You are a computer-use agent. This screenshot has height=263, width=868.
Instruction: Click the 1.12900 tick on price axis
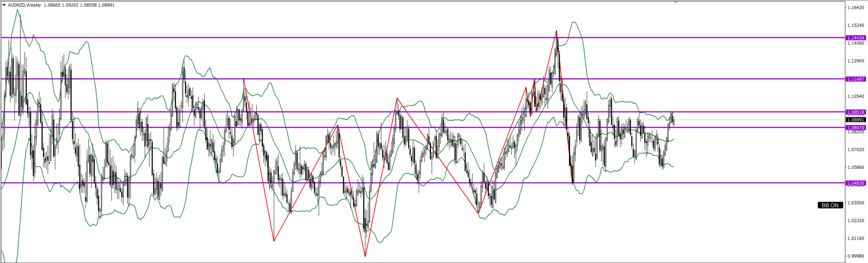pos(856,61)
